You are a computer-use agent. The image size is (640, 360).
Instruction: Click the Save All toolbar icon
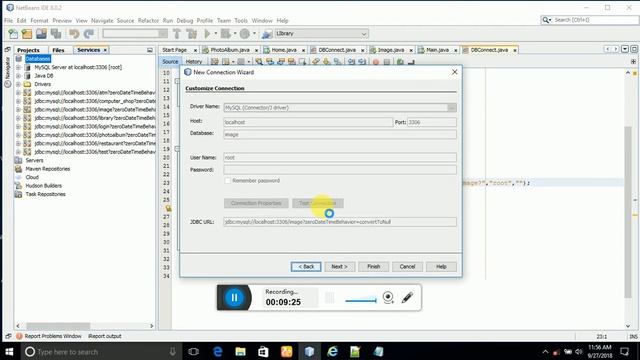coord(56,33)
